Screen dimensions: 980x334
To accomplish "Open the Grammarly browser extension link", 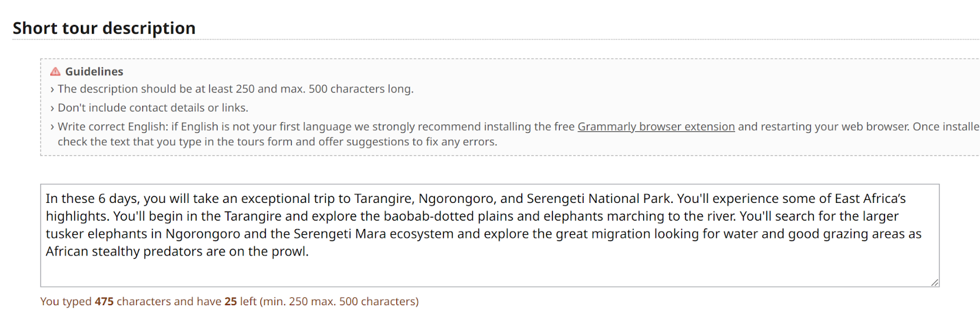I will pyautogui.click(x=655, y=127).
